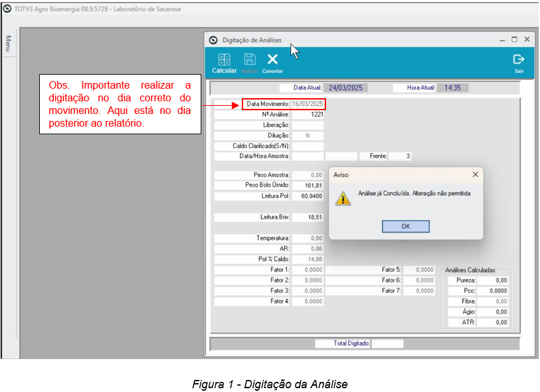Click the Peso Bolo Úmido field 161,81
This screenshot has width=540, height=392.
[x=308, y=186]
